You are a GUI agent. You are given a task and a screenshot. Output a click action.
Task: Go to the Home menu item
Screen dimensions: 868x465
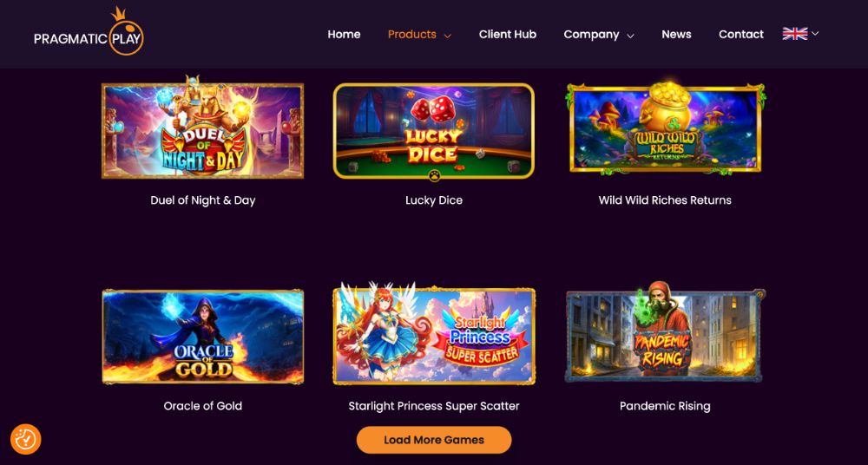pyautogui.click(x=344, y=35)
